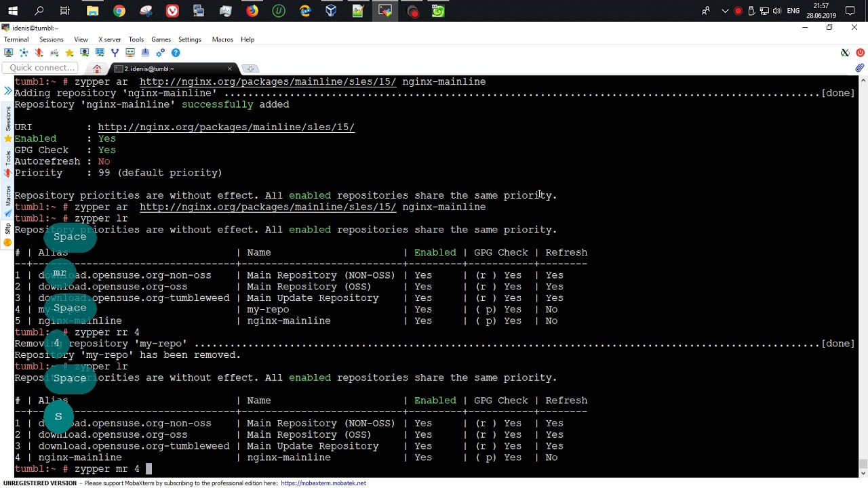Open the Settings menu
The width and height of the screenshot is (868, 488).
[x=189, y=39]
